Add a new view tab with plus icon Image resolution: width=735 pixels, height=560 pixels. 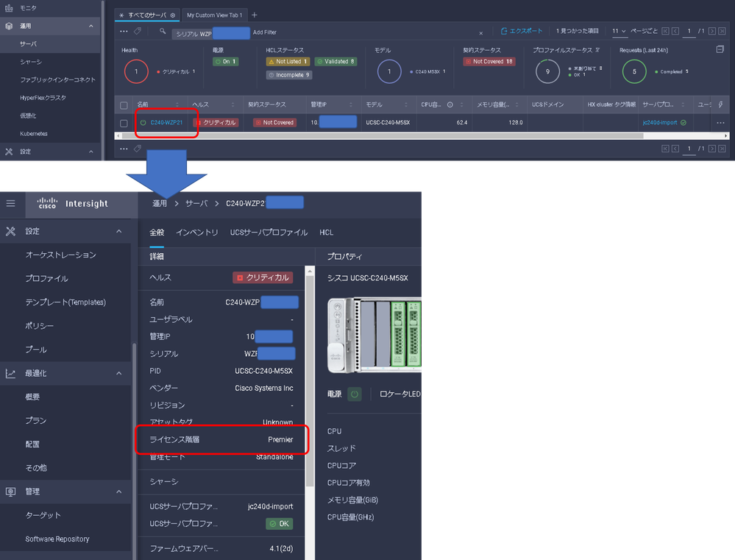click(x=254, y=15)
